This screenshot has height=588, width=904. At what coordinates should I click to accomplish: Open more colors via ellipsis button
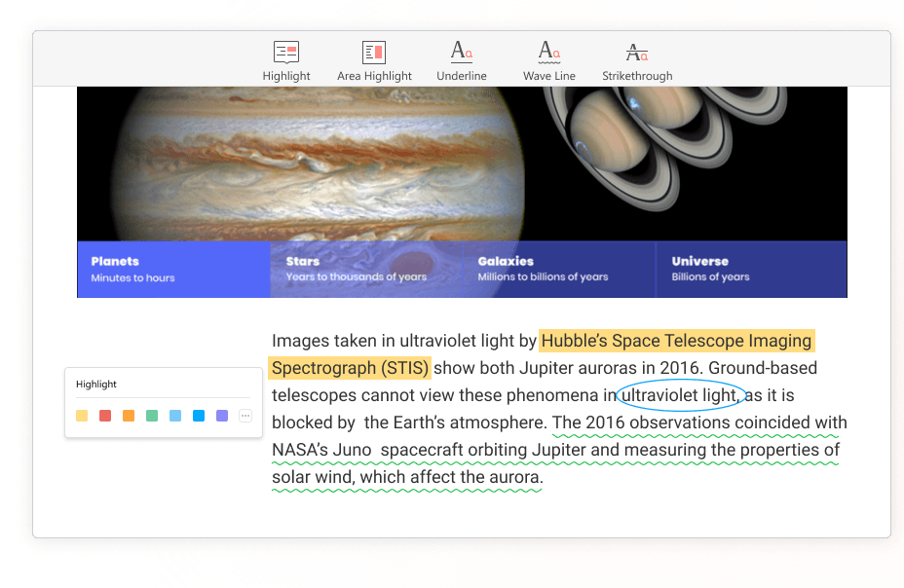click(245, 416)
